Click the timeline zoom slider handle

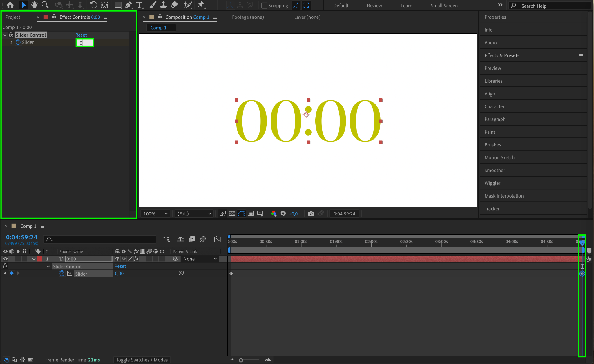click(241, 360)
